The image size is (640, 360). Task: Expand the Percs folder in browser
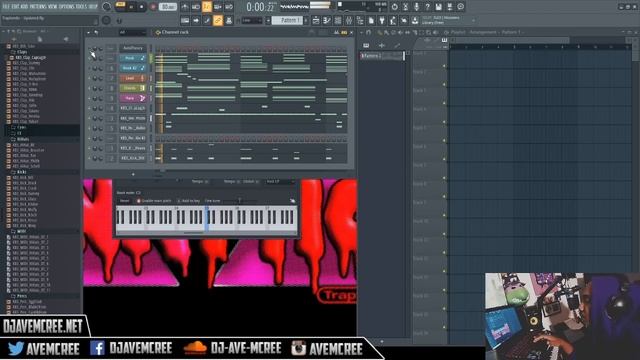coord(22,296)
